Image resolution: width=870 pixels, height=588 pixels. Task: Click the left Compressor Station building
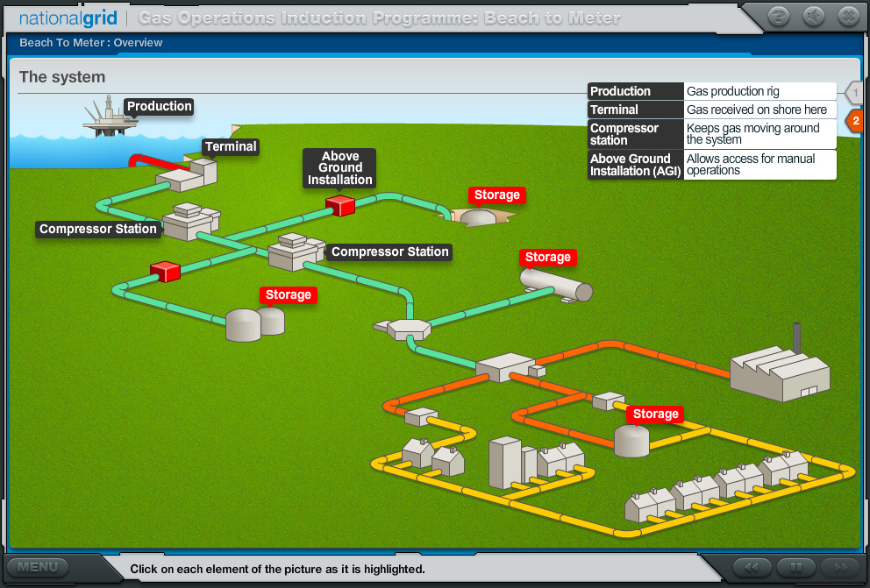(191, 222)
